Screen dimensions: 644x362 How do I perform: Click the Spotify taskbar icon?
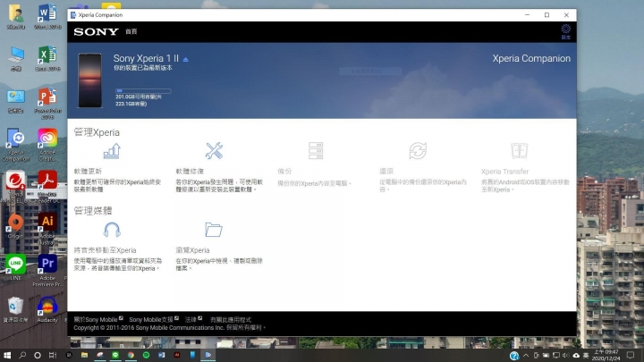coord(146,355)
